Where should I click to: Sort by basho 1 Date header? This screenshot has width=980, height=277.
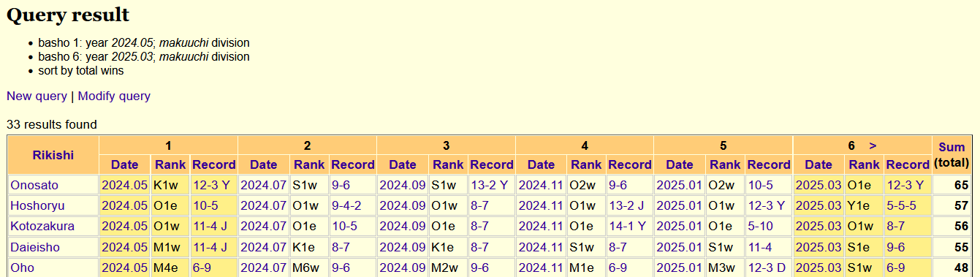(124, 164)
